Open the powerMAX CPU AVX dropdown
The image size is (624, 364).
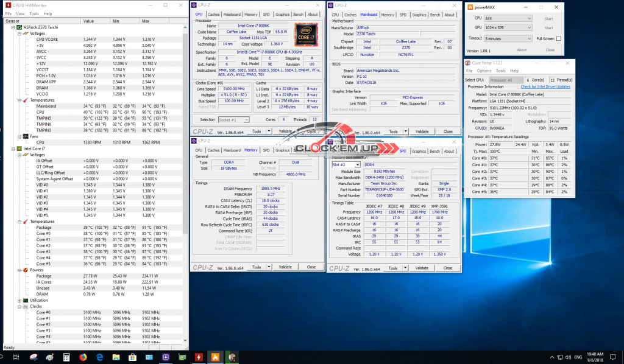click(x=508, y=18)
